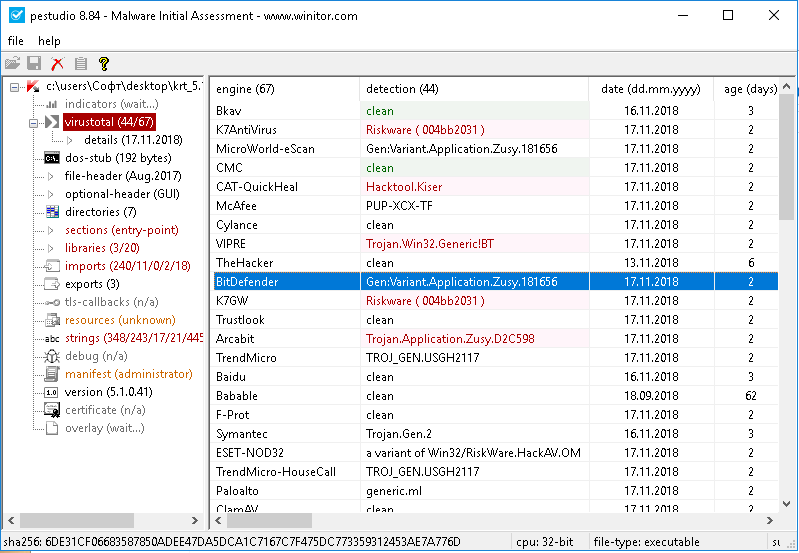The height and width of the screenshot is (553, 799).
Task: Click table horizontal scrollbar right arrow
Action: (x=769, y=520)
